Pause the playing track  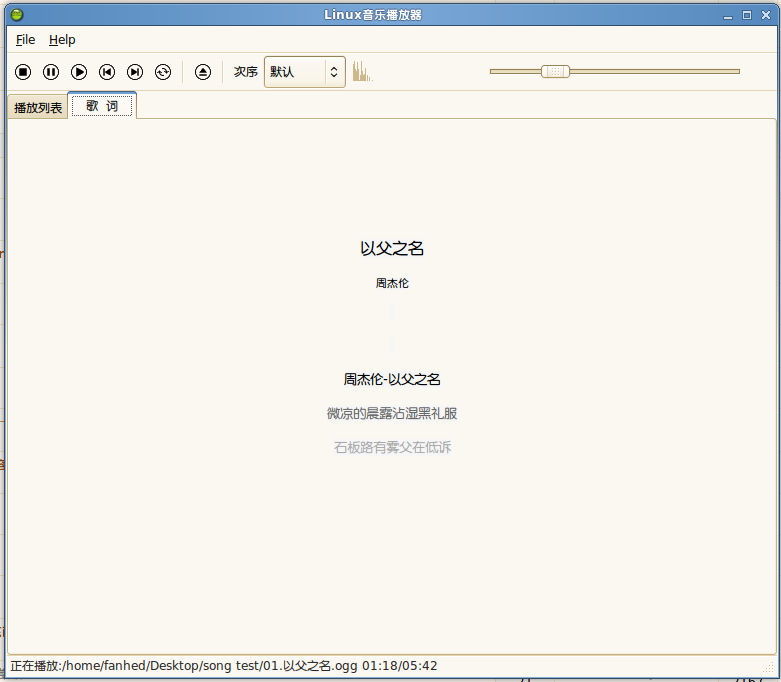click(51, 72)
